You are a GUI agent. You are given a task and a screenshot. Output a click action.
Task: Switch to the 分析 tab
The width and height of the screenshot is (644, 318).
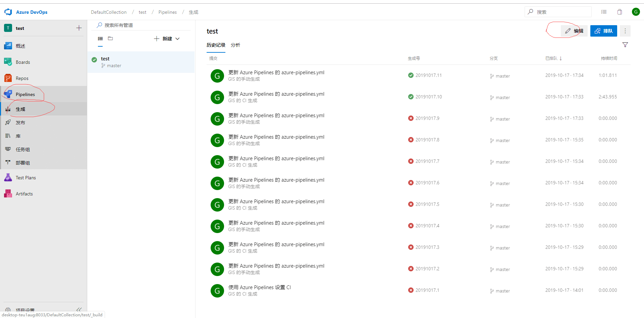pyautogui.click(x=235, y=45)
